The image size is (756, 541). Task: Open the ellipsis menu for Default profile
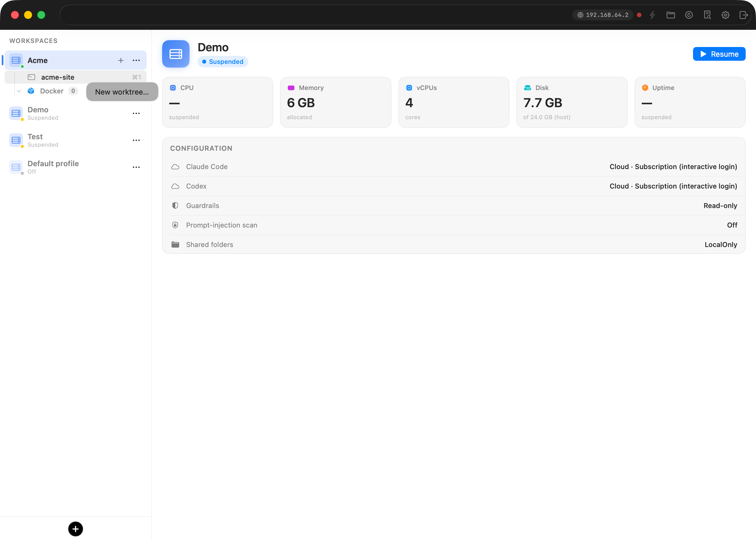click(136, 167)
